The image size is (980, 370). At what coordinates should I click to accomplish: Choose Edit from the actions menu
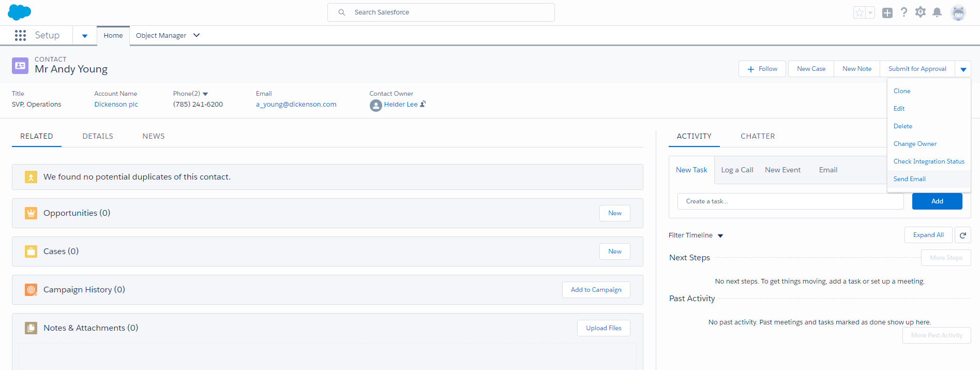pyautogui.click(x=929, y=109)
